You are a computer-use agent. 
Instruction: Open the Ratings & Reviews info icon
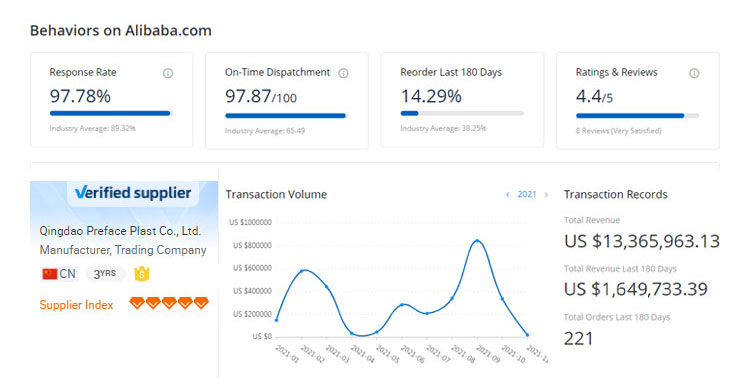[x=694, y=73]
